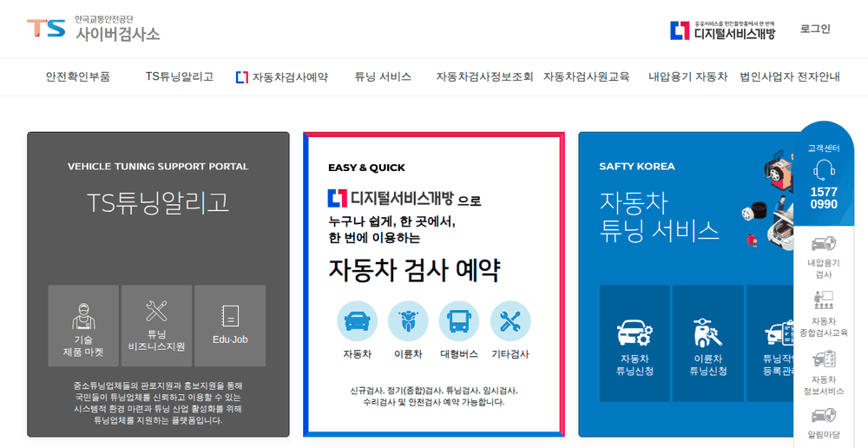This screenshot has width=868, height=448.
Task: Open 자동차 종합검사교육 sidebar shortcut
Action: [824, 314]
